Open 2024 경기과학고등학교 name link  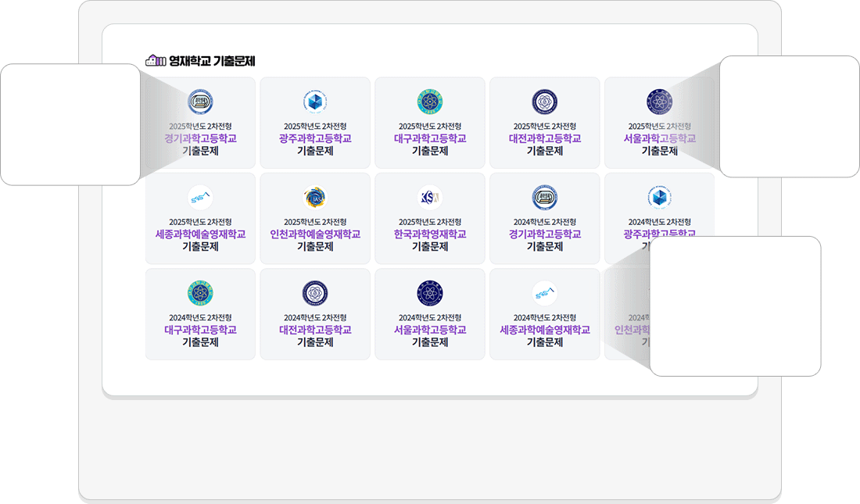[x=545, y=234]
